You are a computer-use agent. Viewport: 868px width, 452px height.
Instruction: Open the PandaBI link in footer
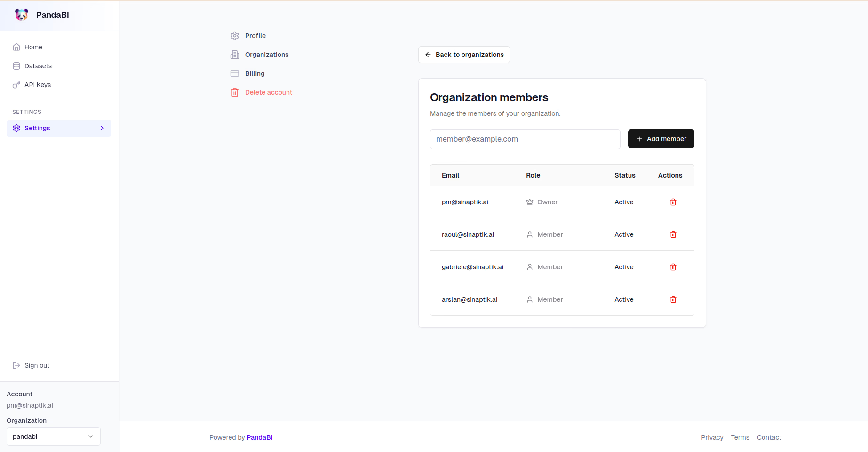[x=260, y=437]
